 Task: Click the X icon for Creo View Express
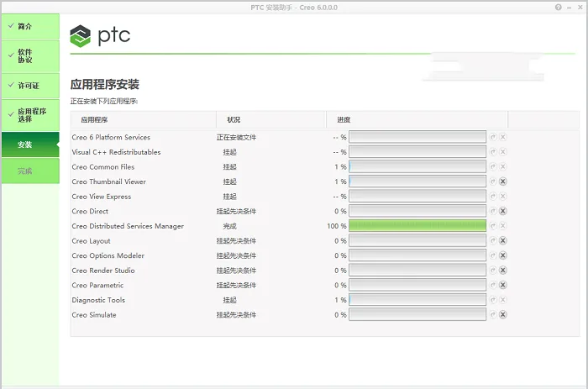coord(503,197)
